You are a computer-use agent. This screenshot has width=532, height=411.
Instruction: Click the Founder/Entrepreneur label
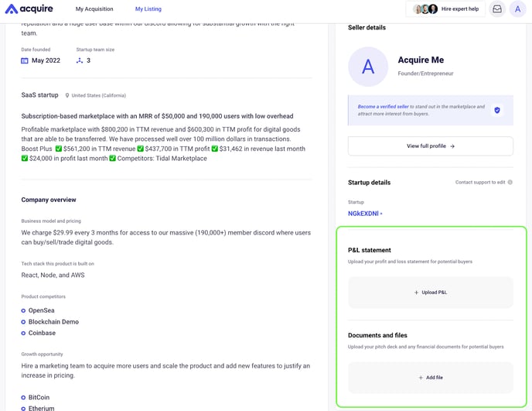[x=425, y=74]
